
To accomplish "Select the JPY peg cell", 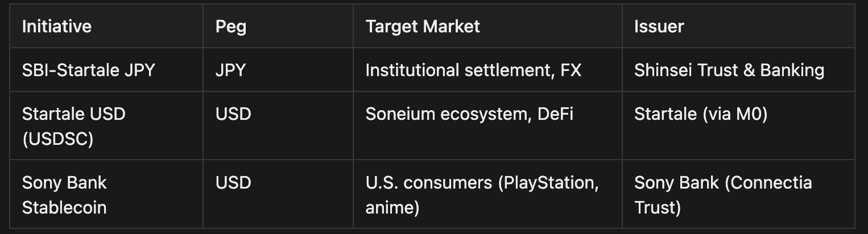I will coord(230,70).
